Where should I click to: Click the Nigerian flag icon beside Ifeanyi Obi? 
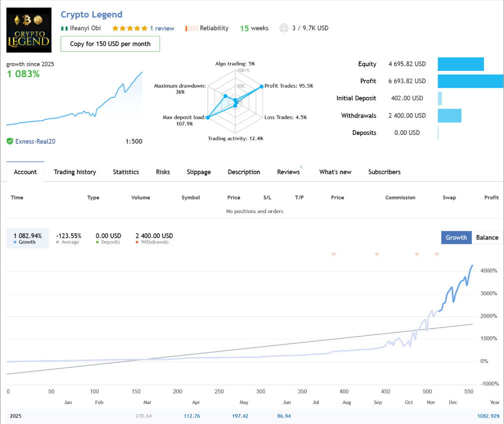point(64,28)
